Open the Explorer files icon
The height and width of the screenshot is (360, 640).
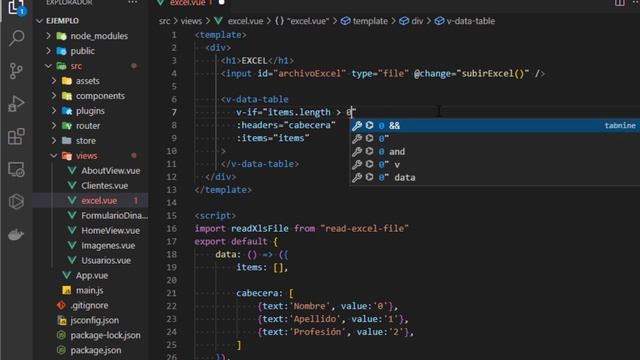pyautogui.click(x=16, y=7)
